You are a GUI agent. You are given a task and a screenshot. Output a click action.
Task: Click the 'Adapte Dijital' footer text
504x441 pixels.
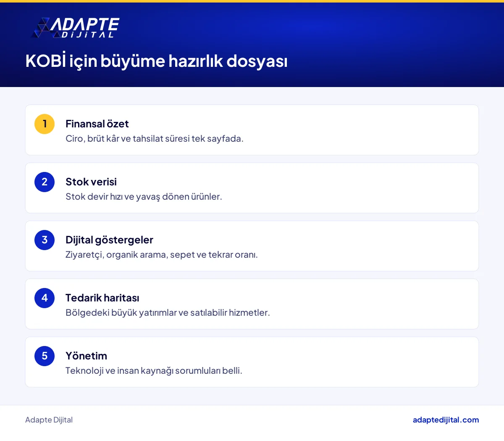tap(49, 420)
